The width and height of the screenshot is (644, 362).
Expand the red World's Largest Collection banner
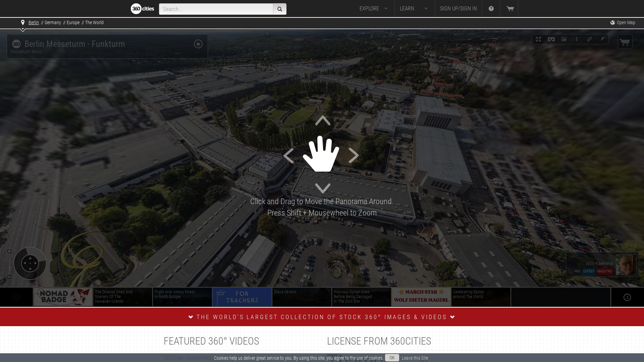322,317
